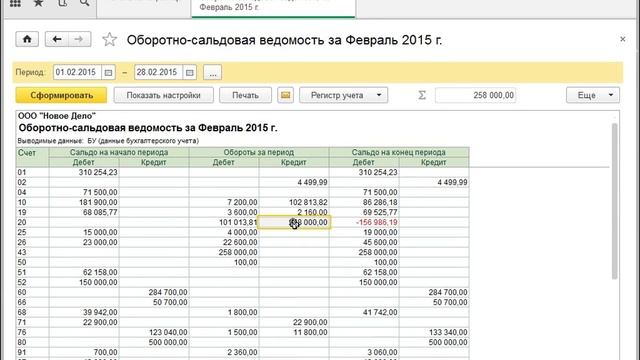
Task: Click Сальдо на конец периода header
Action: pyautogui.click(x=398, y=152)
